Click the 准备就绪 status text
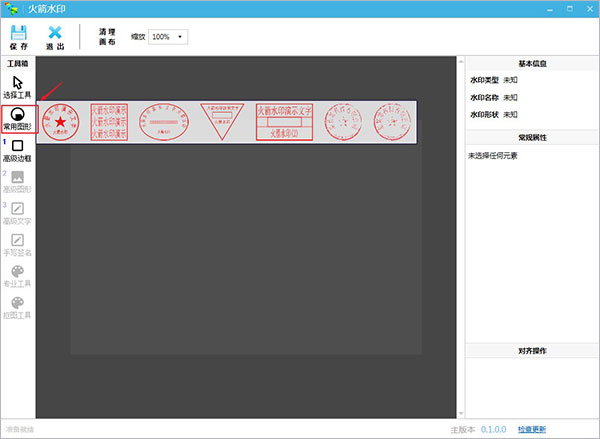 (x=20, y=429)
